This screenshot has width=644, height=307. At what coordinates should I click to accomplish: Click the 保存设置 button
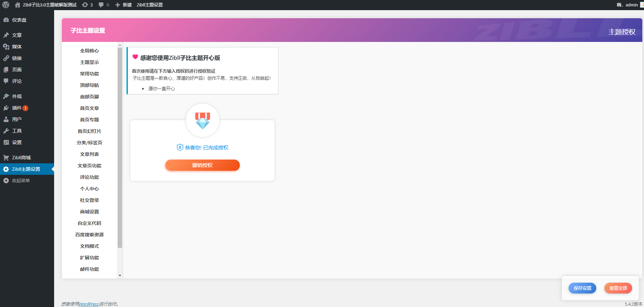pos(582,288)
